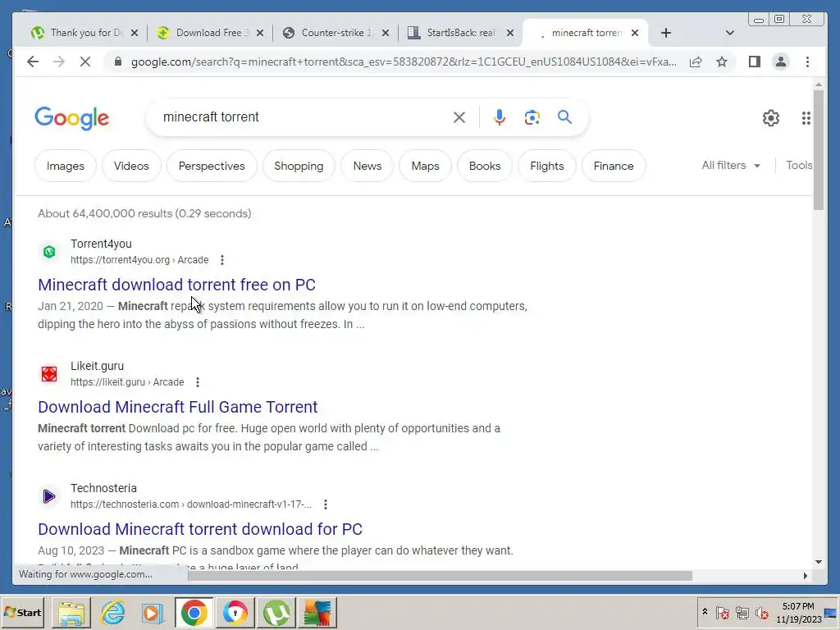Select the Shopping filter

[299, 166]
